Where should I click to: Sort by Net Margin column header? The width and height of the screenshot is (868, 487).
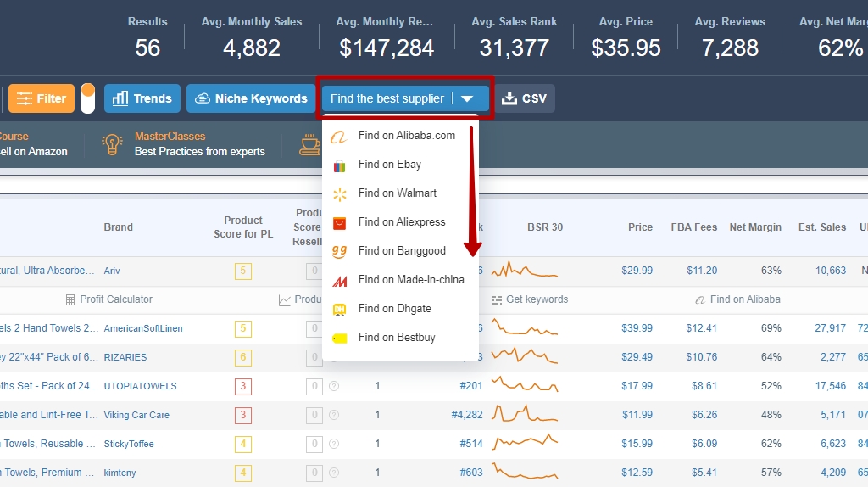point(755,227)
